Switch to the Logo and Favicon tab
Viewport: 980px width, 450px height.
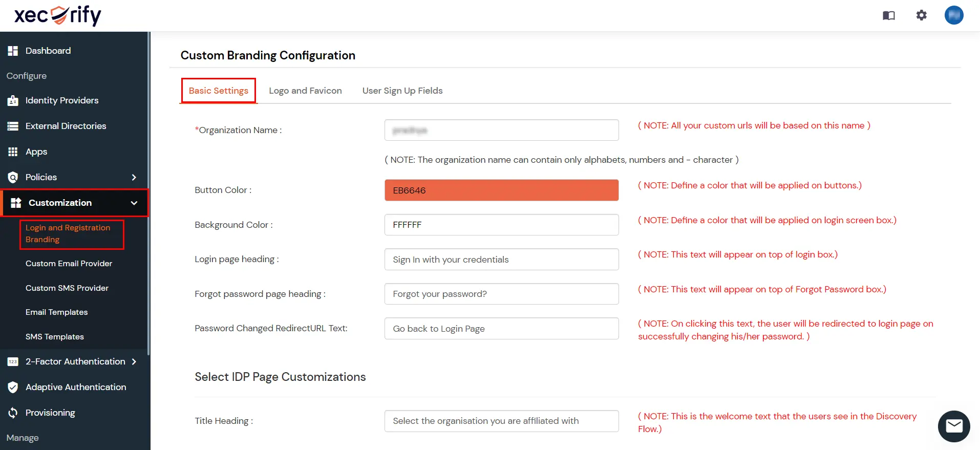point(305,91)
